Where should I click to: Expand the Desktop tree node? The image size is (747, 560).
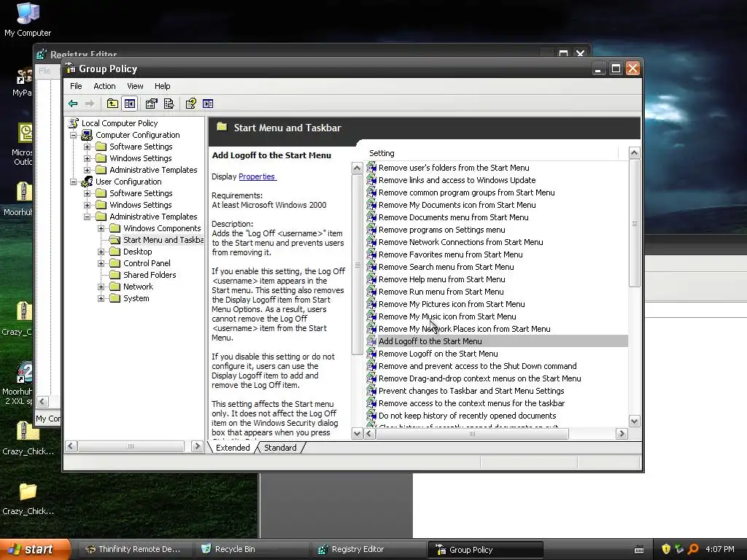tap(101, 252)
